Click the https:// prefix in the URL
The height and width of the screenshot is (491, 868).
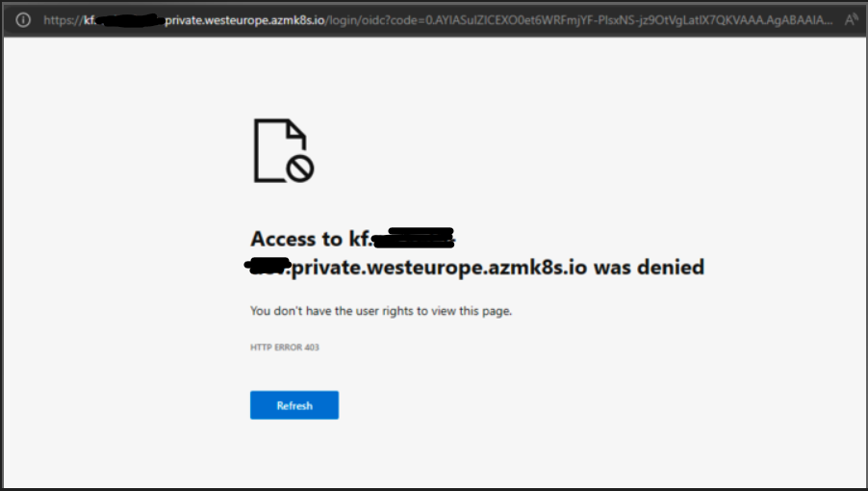(64, 20)
